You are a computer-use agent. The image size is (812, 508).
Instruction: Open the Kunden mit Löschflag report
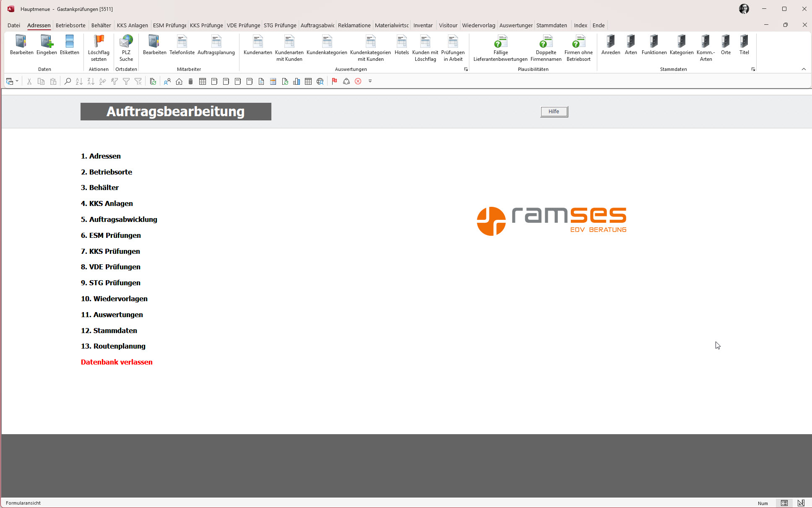425,48
